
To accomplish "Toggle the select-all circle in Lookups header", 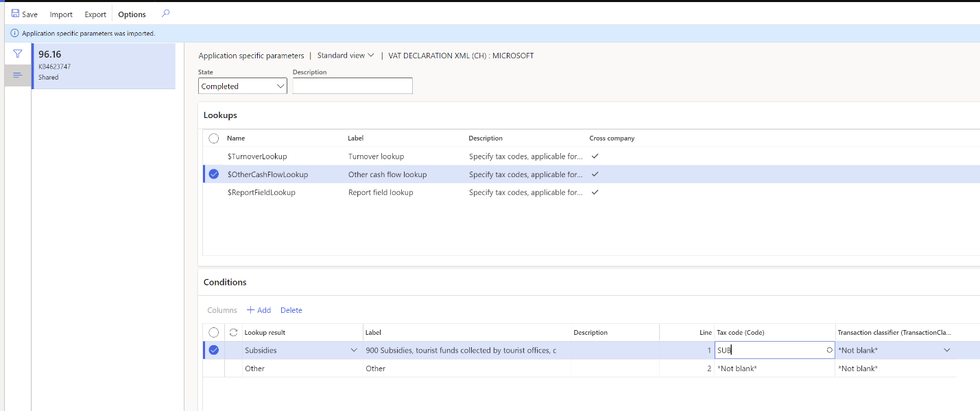I will click(x=214, y=138).
